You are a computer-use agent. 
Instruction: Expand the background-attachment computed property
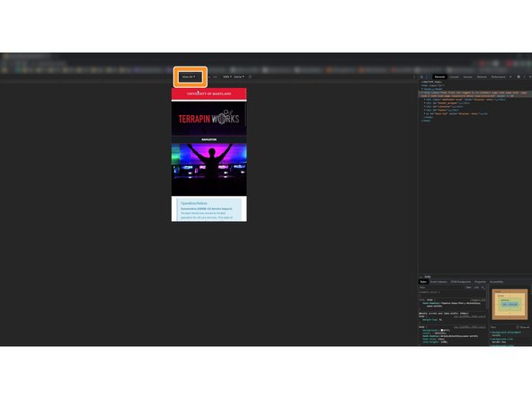491,332
